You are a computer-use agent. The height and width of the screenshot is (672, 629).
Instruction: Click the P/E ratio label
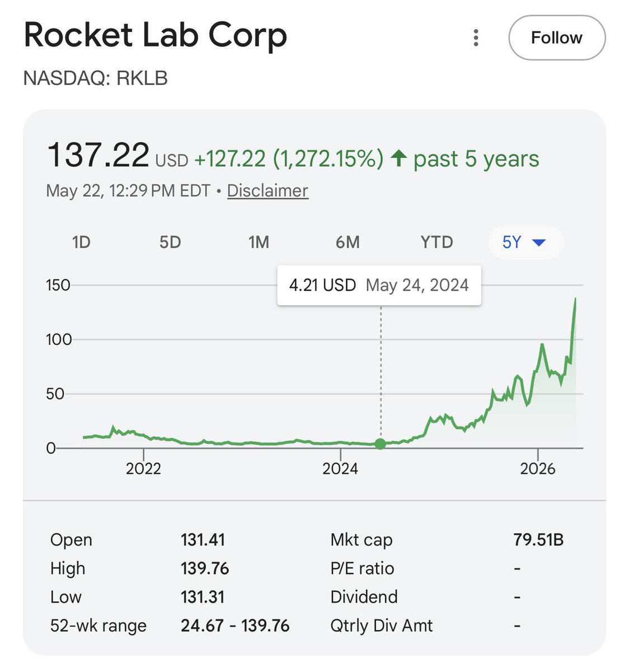click(x=362, y=568)
